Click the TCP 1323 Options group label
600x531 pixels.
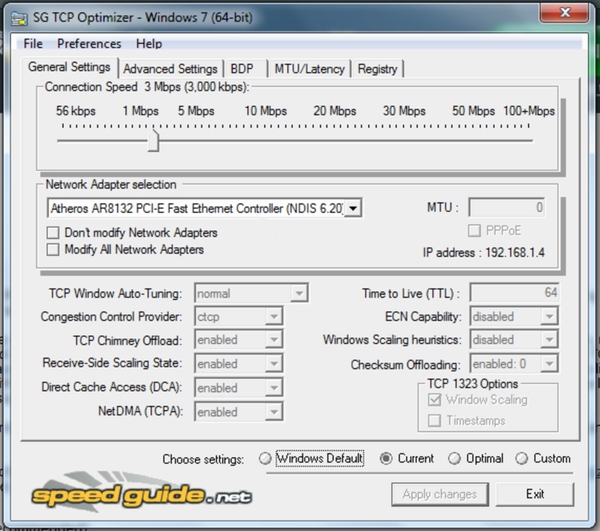pyautogui.click(x=473, y=384)
